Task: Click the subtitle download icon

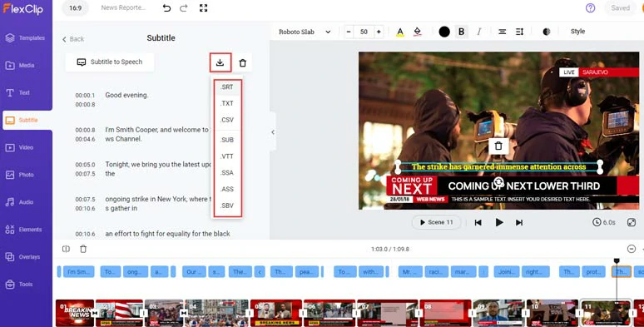Action: [x=220, y=62]
